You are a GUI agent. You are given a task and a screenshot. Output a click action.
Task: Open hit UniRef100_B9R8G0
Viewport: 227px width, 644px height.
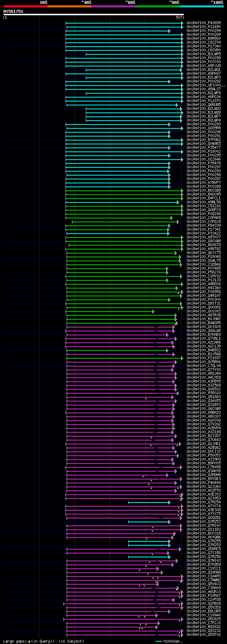coord(204,38)
